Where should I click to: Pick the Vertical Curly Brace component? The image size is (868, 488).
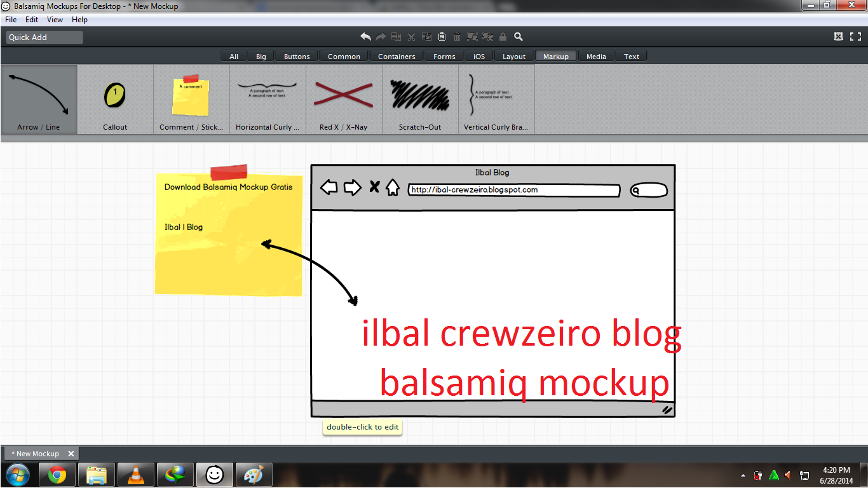(496, 99)
